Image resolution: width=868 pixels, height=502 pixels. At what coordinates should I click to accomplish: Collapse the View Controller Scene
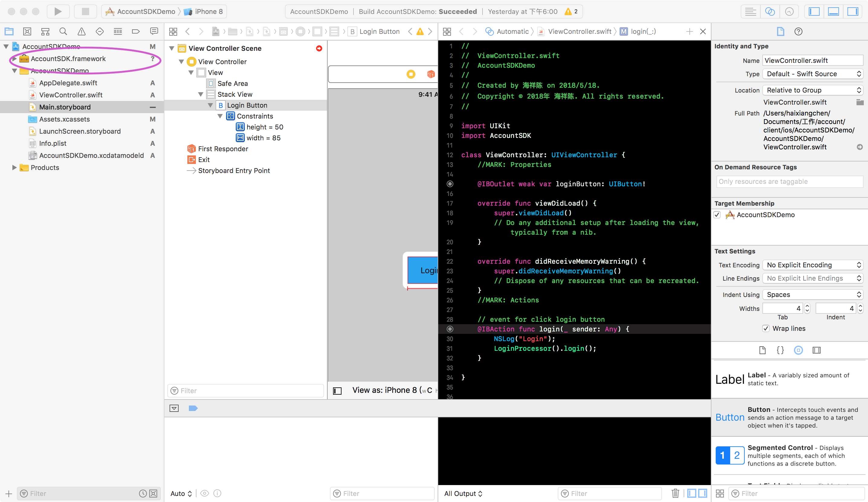(172, 48)
